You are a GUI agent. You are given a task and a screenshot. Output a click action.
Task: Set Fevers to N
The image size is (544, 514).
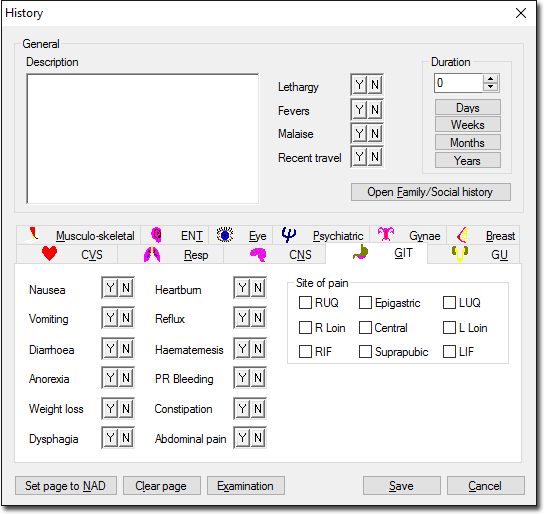coord(375,110)
